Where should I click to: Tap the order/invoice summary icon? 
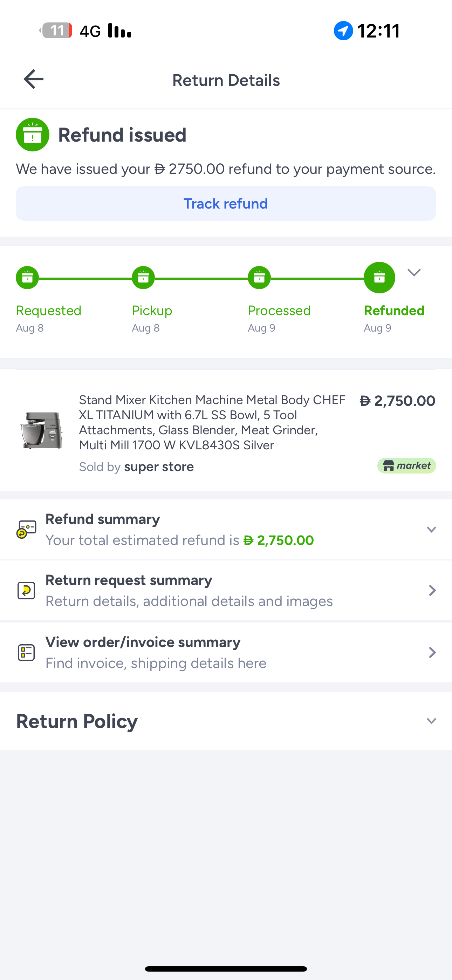click(x=26, y=652)
